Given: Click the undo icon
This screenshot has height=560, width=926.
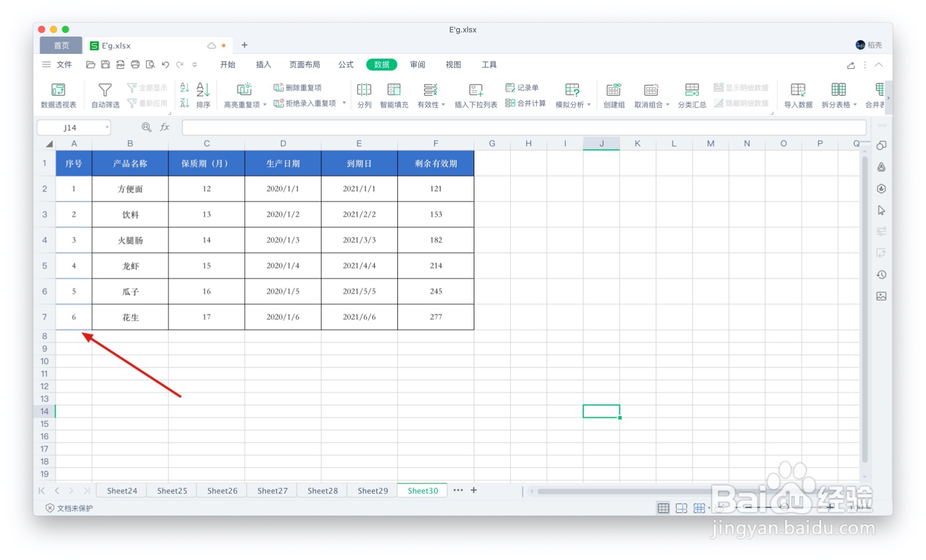Looking at the screenshot, I should 166,64.
